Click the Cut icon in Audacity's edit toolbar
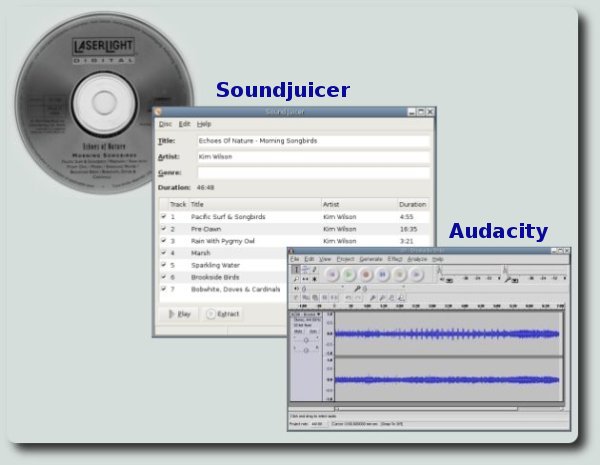This screenshot has height=465, width=600. [295, 298]
